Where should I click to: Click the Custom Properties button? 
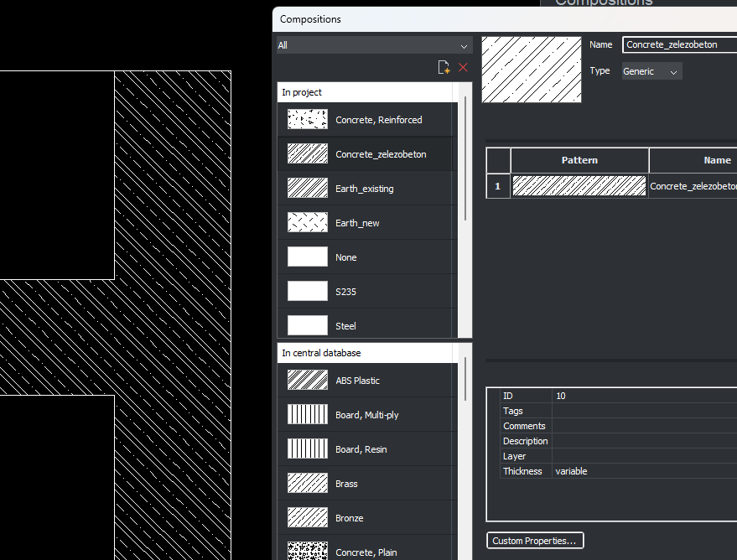[535, 541]
